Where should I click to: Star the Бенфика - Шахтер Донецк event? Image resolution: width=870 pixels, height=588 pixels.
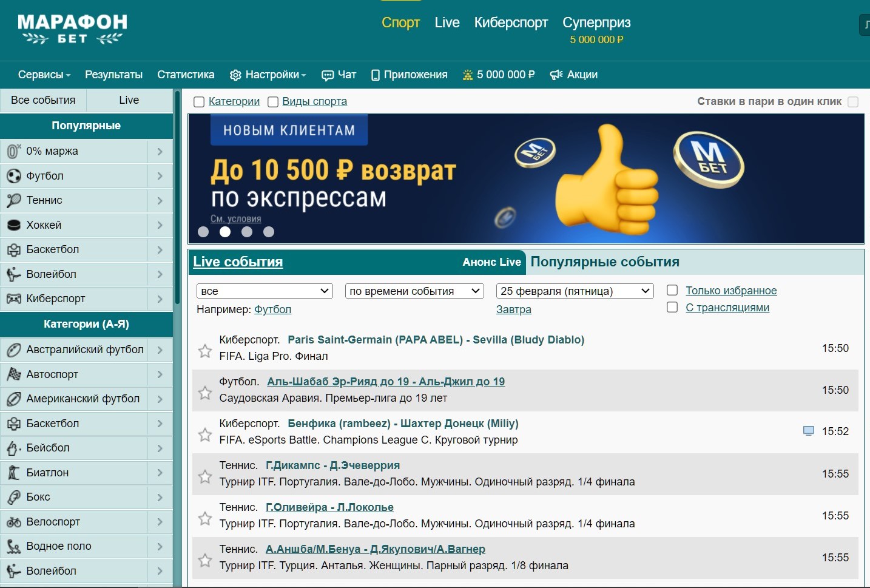[x=205, y=435]
